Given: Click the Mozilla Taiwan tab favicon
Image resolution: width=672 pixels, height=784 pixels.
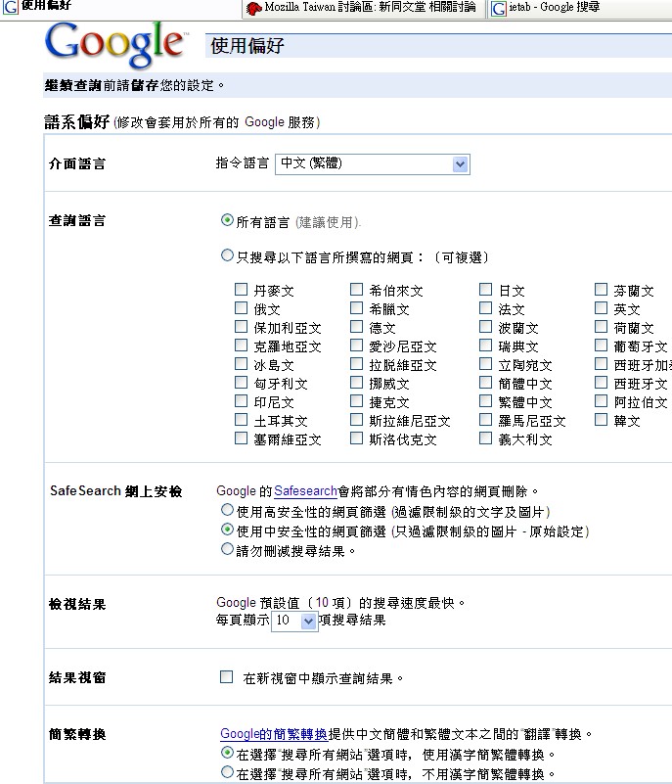Looking at the screenshot, I should [254, 8].
